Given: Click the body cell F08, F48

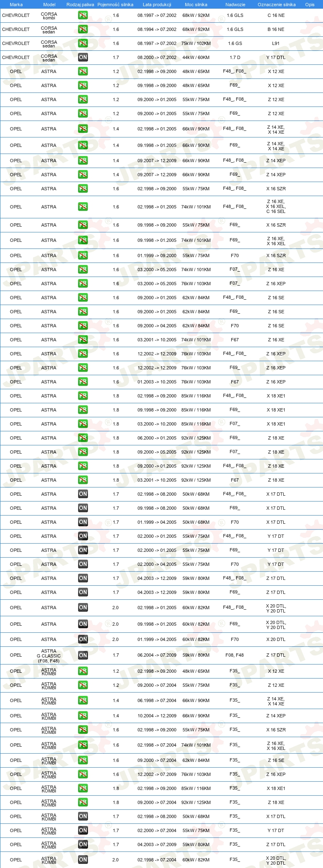Looking at the screenshot, I should pos(235,655).
